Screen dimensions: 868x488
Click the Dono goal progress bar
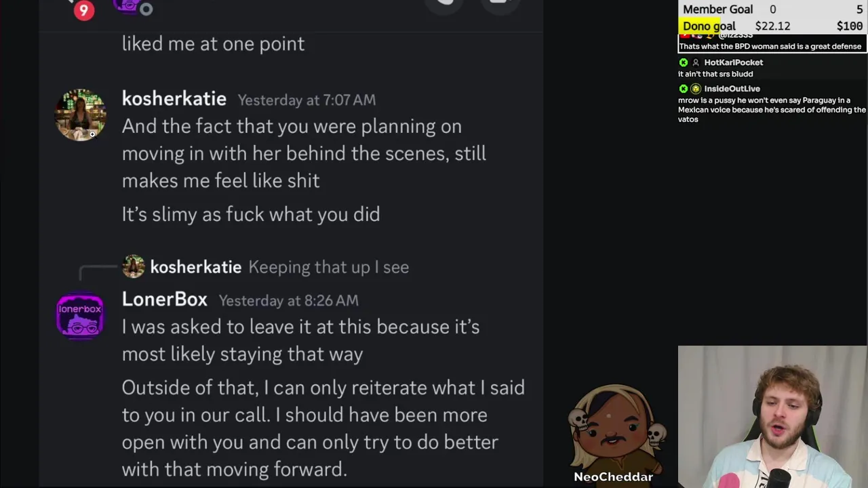[772, 26]
